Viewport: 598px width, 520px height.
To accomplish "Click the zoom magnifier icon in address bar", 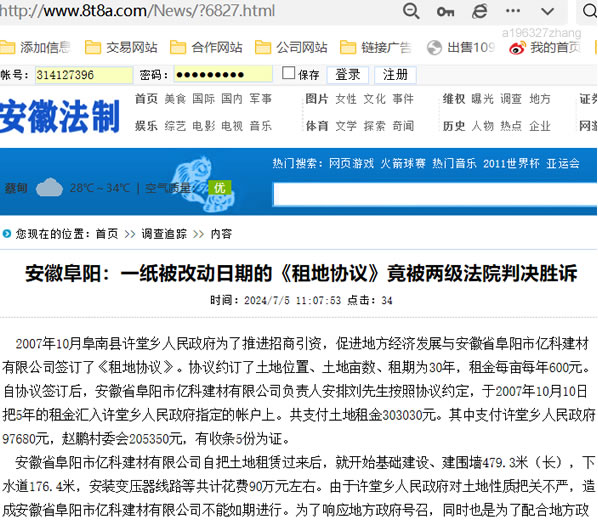I will click(411, 11).
